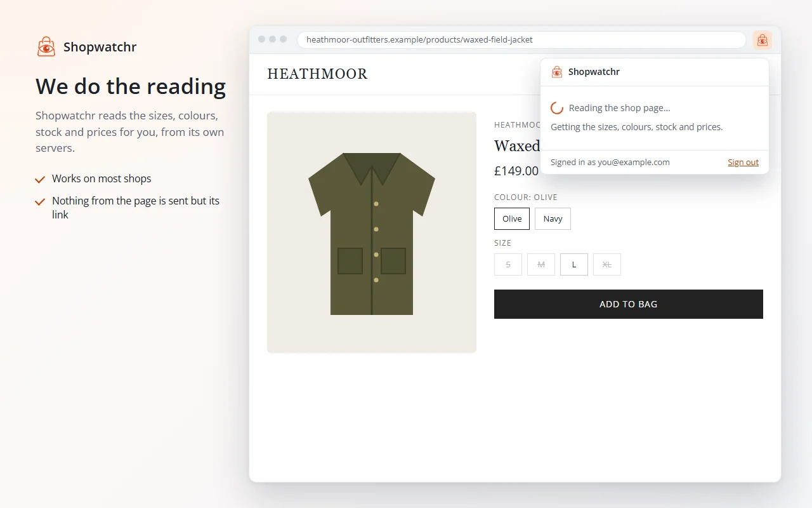This screenshot has width=812, height=508.
Task: Click the Shopwatchr title in the popup header
Action: tap(594, 72)
